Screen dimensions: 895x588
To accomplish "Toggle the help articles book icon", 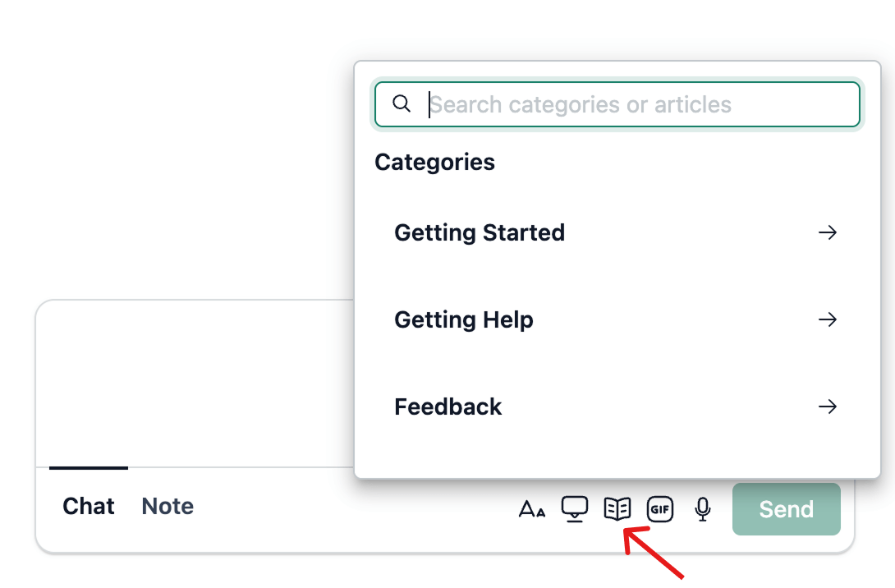I will [x=617, y=509].
